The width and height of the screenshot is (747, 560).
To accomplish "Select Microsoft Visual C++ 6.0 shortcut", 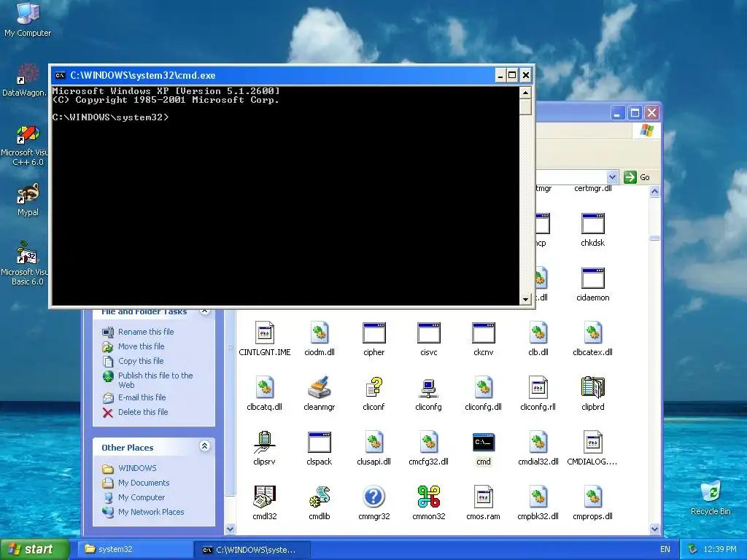I will (x=28, y=134).
